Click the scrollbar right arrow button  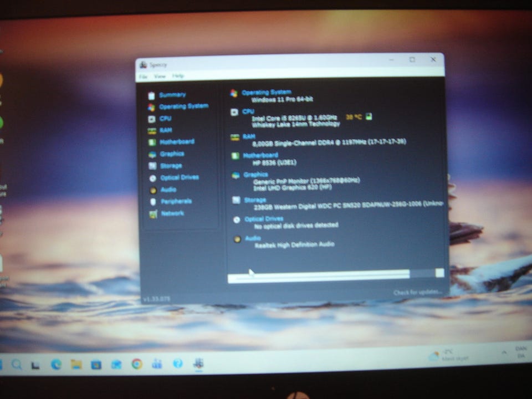click(439, 273)
